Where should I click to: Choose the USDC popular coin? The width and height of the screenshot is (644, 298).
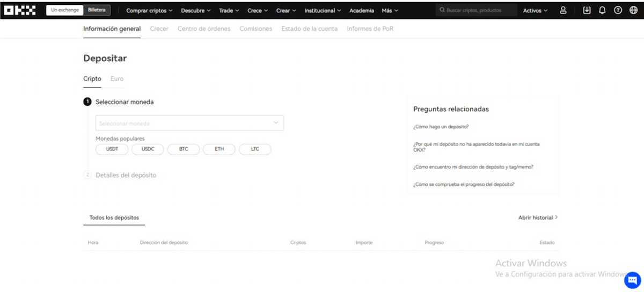148,149
